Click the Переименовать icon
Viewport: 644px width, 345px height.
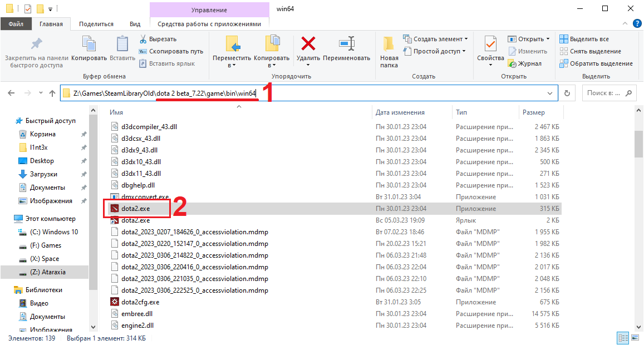tap(347, 43)
